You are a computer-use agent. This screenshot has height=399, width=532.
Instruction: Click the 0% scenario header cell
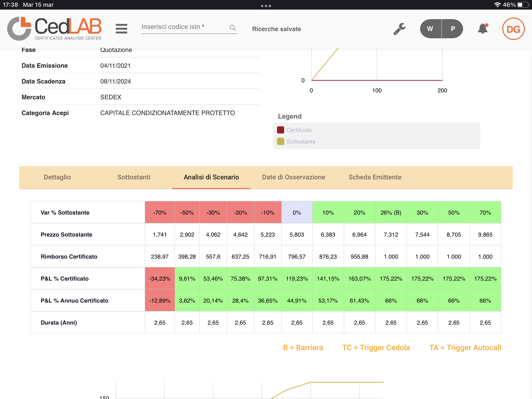pos(297,213)
